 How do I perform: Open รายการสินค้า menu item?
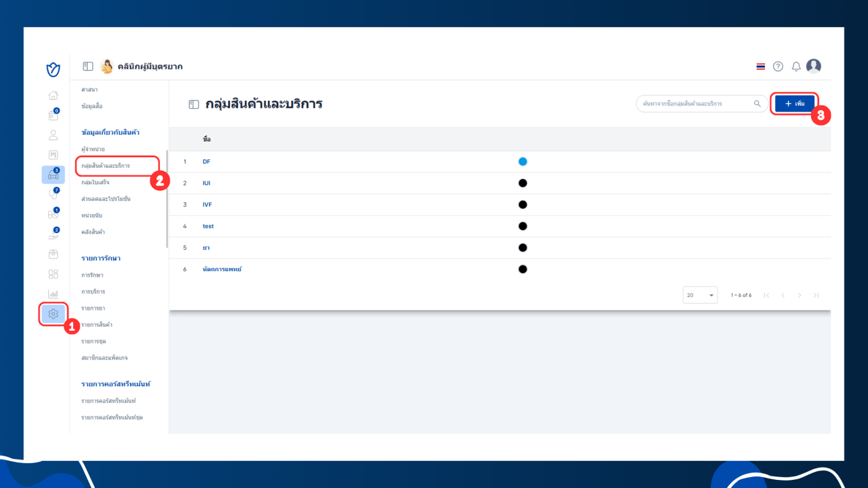[x=97, y=325]
